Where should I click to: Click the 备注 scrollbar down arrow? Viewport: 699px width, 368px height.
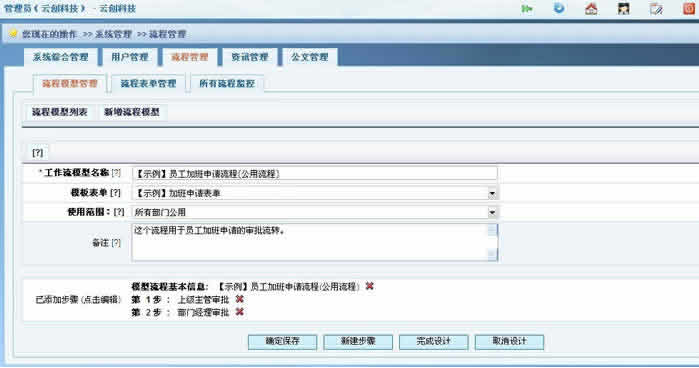(x=492, y=255)
